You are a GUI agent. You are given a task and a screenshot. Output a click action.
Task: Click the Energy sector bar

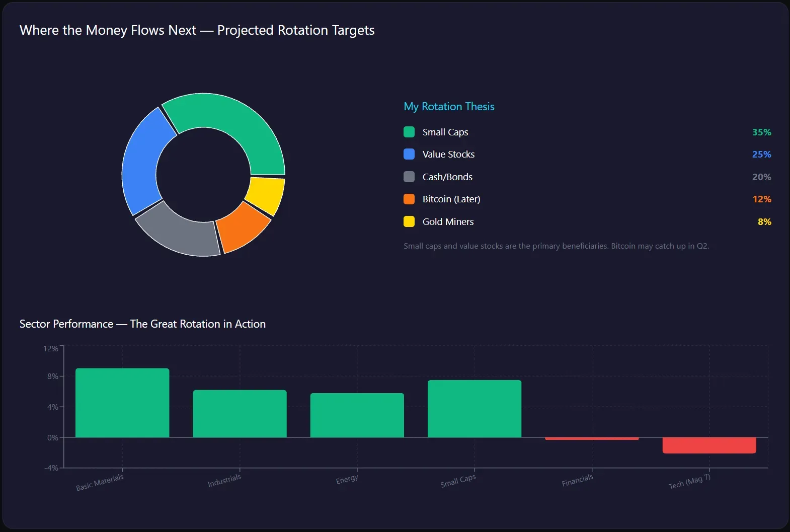(x=357, y=415)
